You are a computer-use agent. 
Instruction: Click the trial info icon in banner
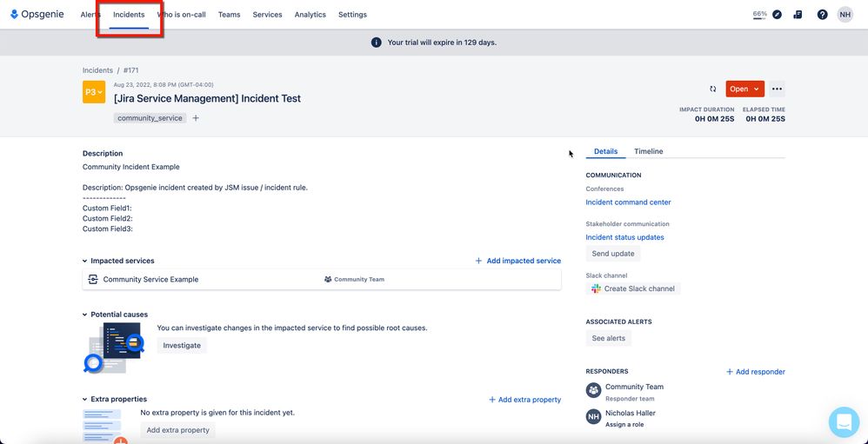(x=376, y=43)
